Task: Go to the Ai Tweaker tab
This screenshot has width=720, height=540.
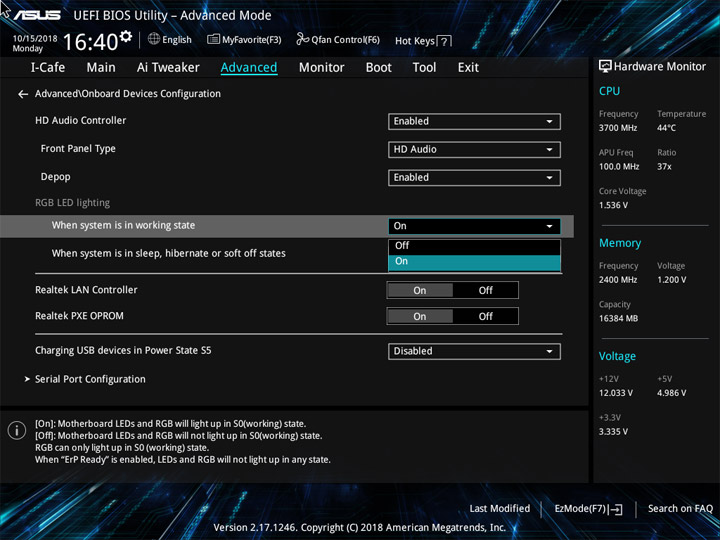Action: 168,68
